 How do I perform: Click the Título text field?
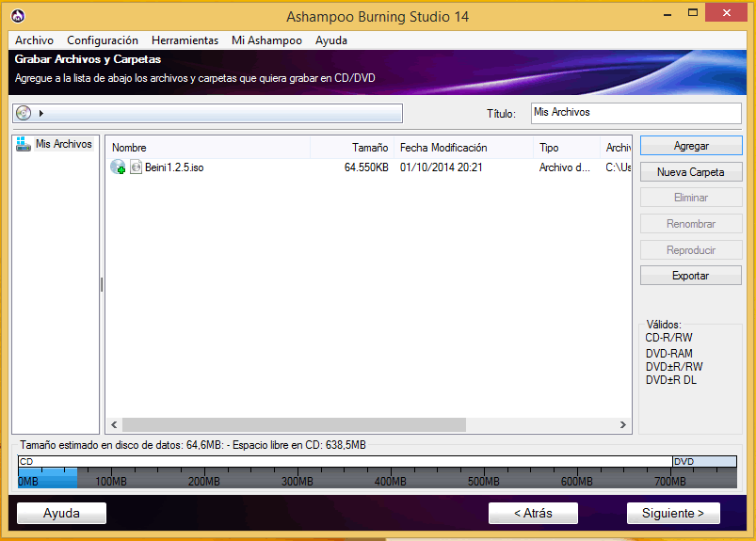(x=635, y=113)
